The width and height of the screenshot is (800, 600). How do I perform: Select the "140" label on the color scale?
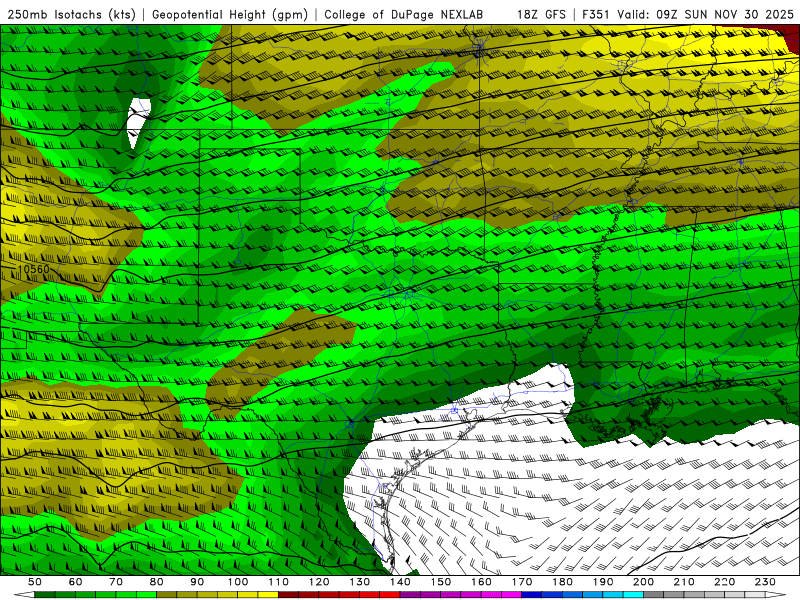(x=401, y=582)
